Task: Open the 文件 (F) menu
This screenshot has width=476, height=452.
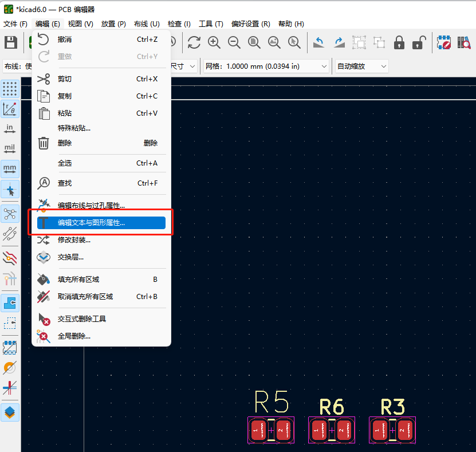Action: coord(15,23)
